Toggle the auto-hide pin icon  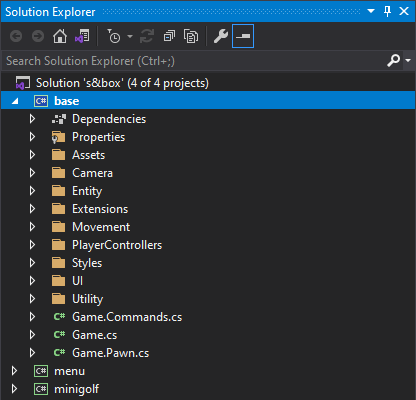pyautogui.click(x=387, y=11)
